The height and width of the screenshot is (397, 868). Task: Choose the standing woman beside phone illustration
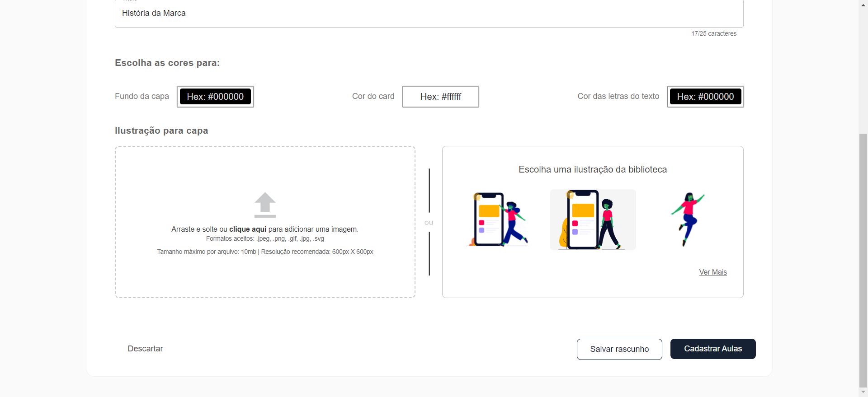click(593, 220)
